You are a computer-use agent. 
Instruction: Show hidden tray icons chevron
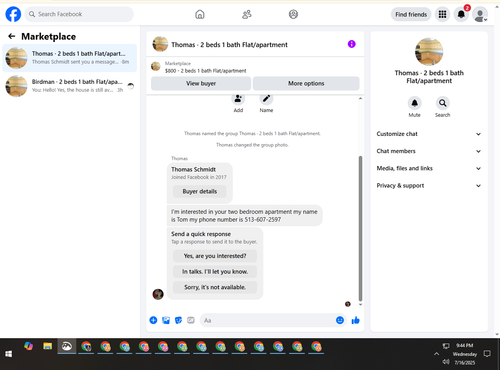point(436,354)
